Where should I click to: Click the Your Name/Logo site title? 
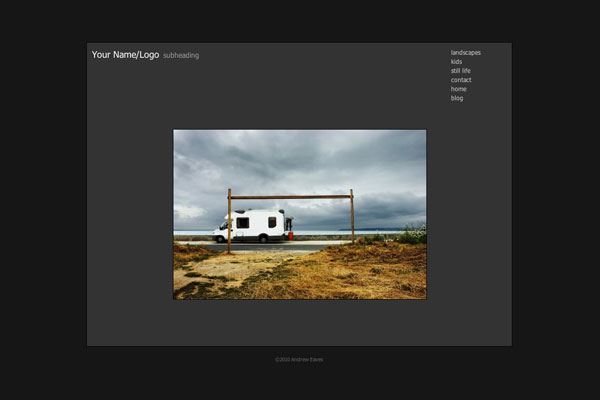[x=125, y=55]
